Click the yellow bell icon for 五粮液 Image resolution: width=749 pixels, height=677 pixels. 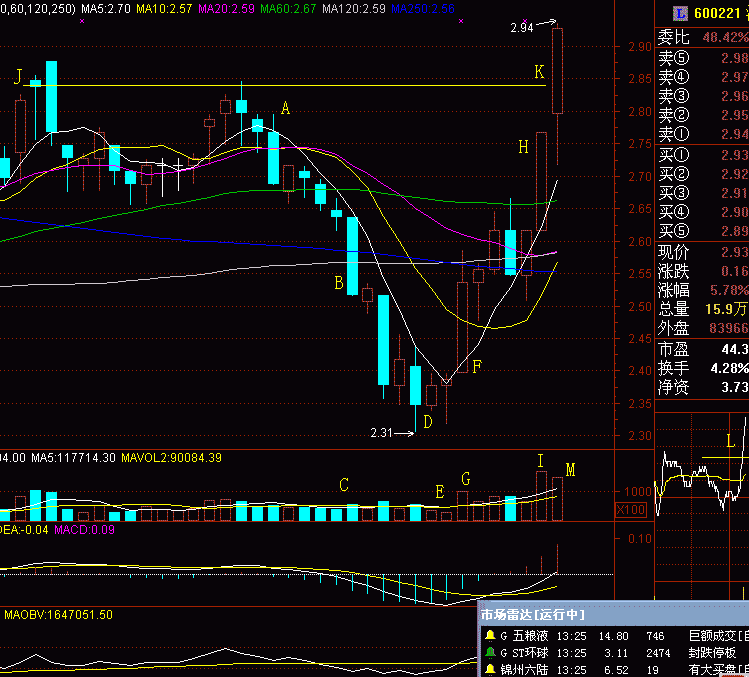coord(489,635)
